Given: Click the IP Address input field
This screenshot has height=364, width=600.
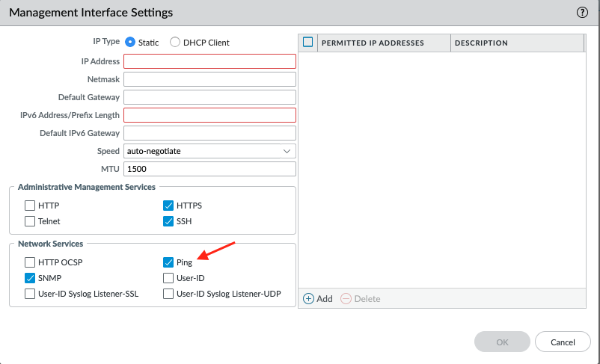Looking at the screenshot, I should coord(209,61).
